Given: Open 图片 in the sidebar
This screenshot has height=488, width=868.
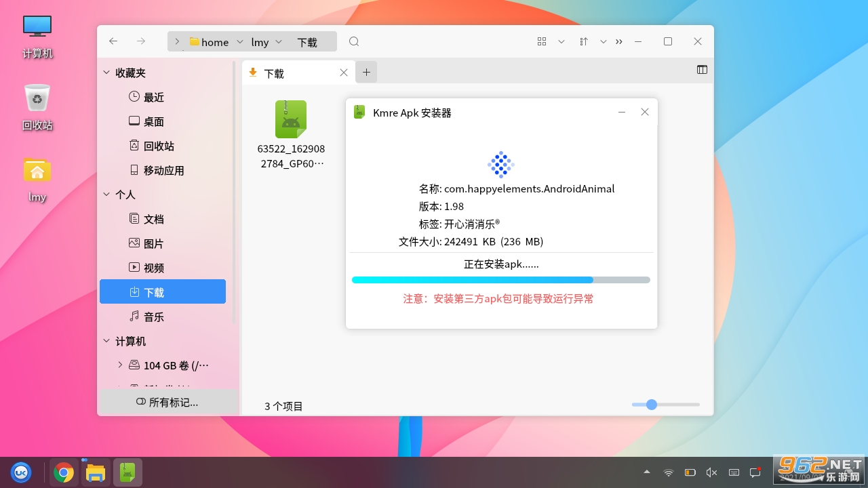Looking at the screenshot, I should tap(163, 243).
